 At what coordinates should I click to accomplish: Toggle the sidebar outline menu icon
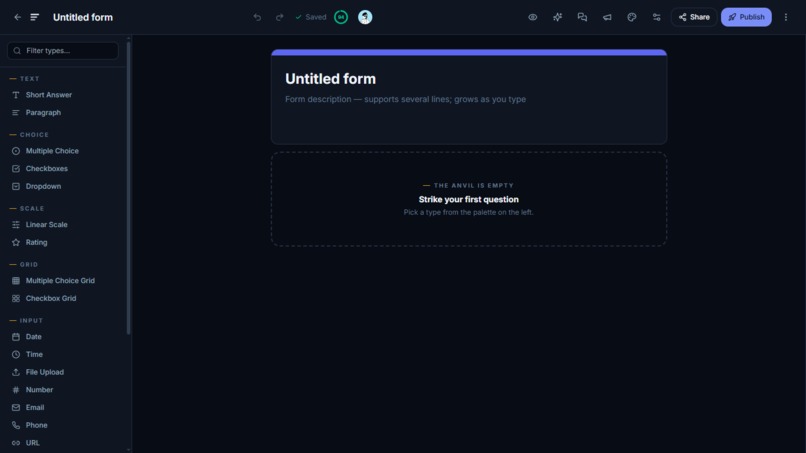coord(34,17)
